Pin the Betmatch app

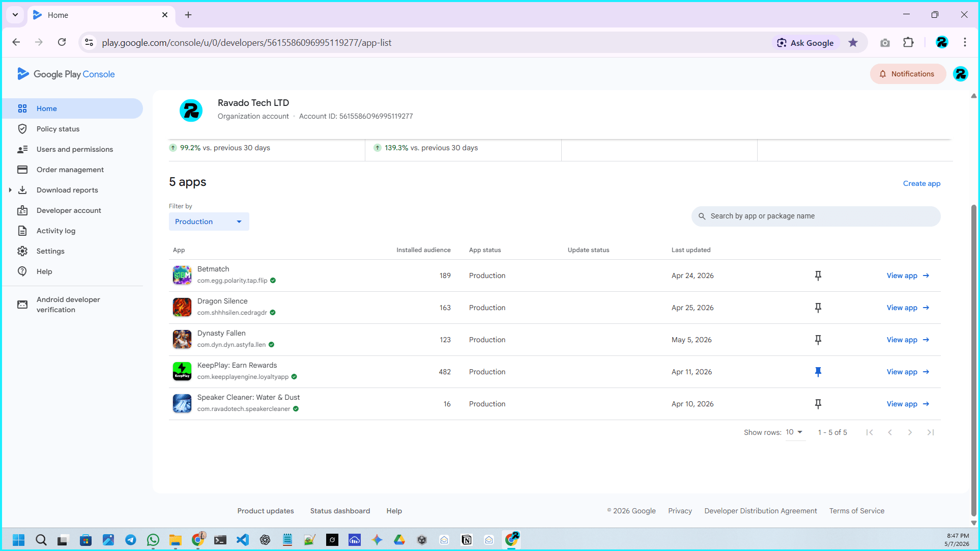point(818,275)
